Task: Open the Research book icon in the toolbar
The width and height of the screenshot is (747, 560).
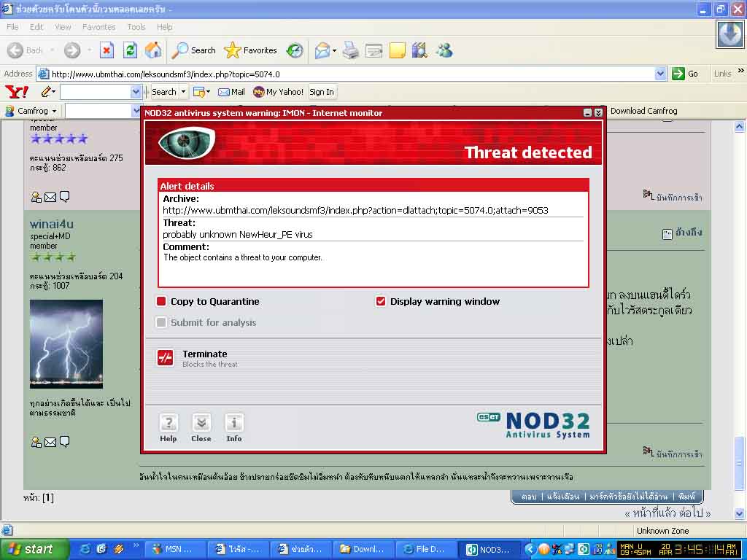Action: coord(419,50)
